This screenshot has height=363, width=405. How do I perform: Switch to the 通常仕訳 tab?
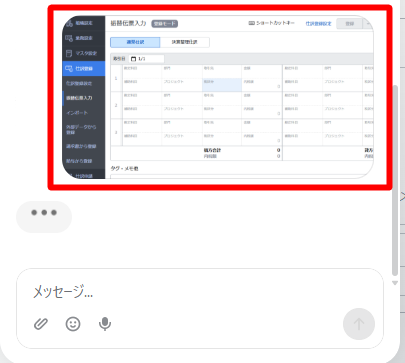click(135, 42)
